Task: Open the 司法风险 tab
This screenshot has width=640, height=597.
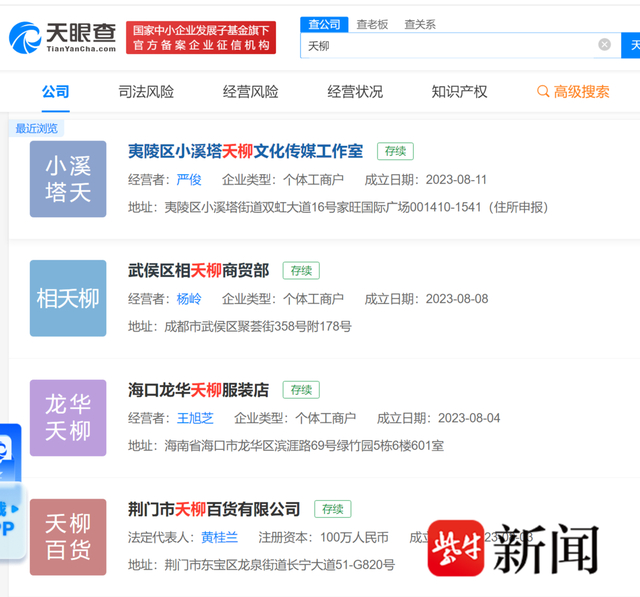Action: pyautogui.click(x=146, y=92)
